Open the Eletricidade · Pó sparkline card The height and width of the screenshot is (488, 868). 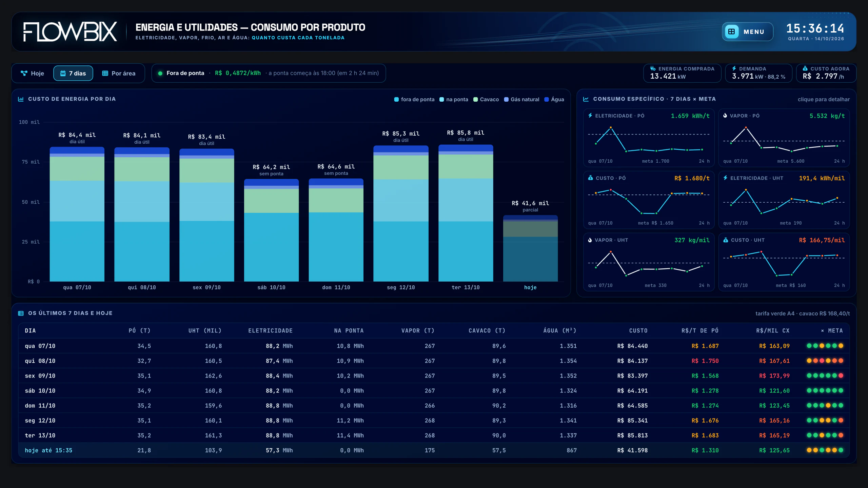pyautogui.click(x=649, y=138)
